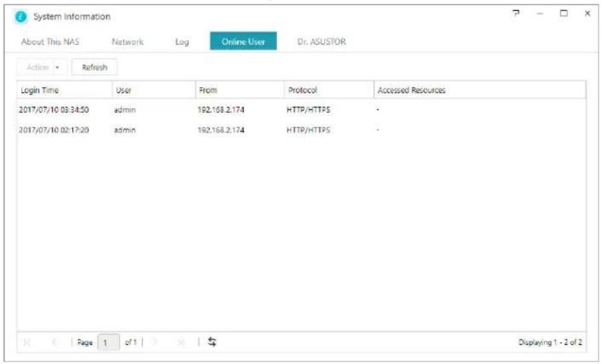Go to last page arrow
The width and height of the screenshot is (601, 364).
tap(182, 342)
